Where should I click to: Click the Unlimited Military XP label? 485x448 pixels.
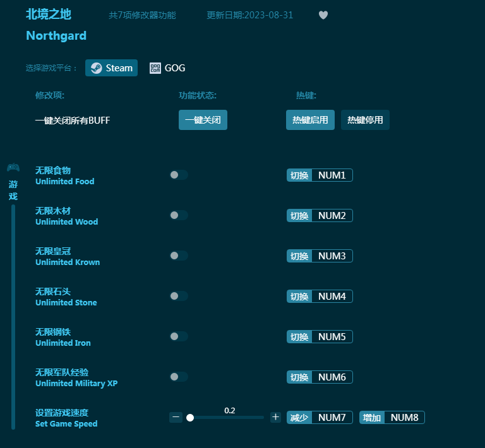click(76, 384)
